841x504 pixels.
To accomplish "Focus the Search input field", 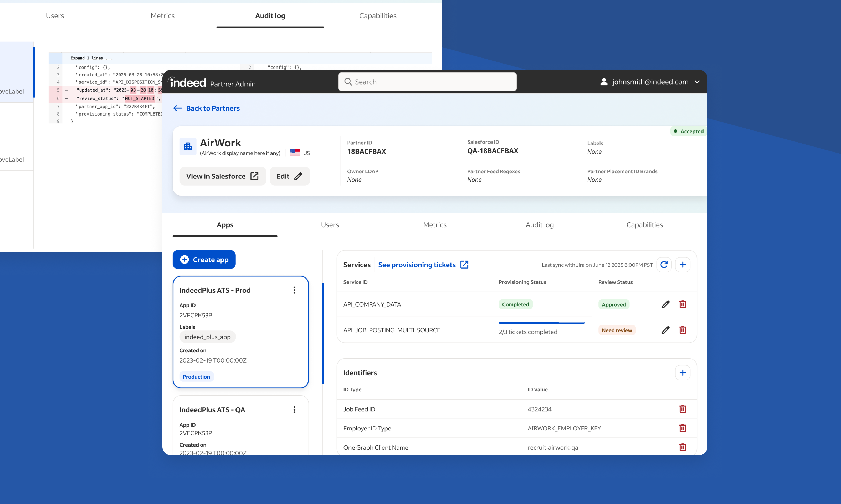I will [x=427, y=82].
